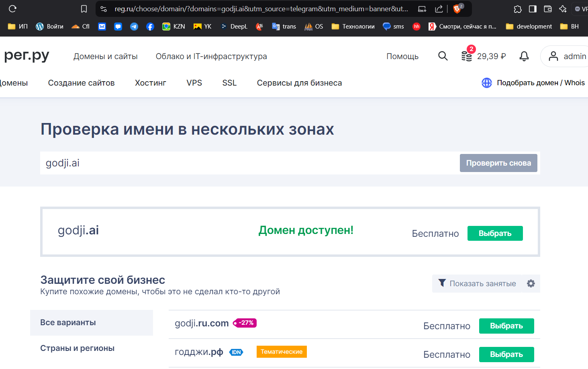Choose godji.ru.com via Выбрать button
588x369 pixels.
(506, 326)
